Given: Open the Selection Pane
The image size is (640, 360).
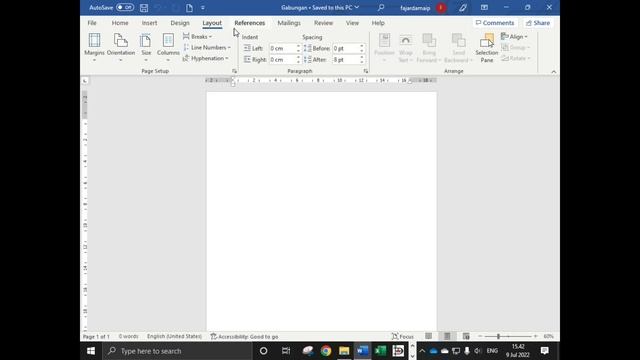Looking at the screenshot, I should [x=487, y=48].
